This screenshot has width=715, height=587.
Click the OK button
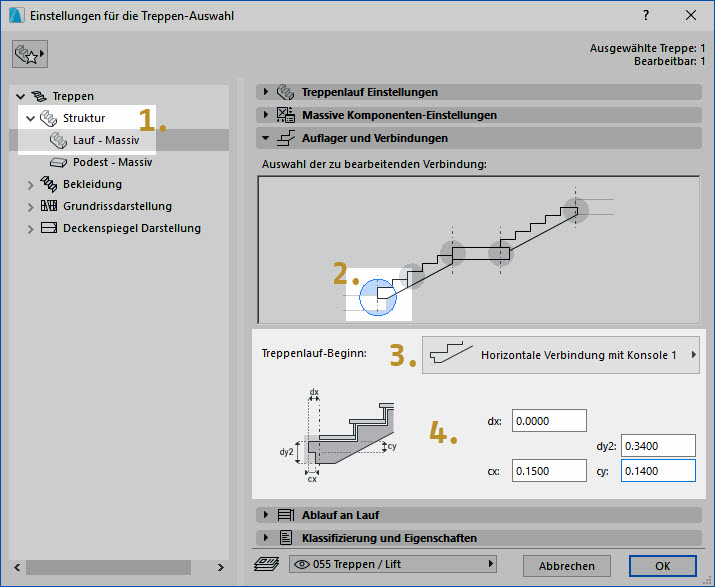click(663, 566)
